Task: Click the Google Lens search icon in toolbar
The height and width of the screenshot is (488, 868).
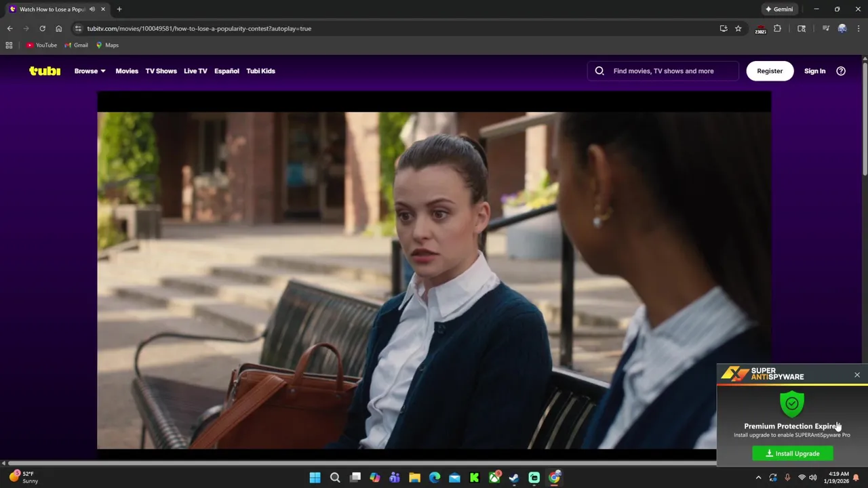Action: pos(802,28)
